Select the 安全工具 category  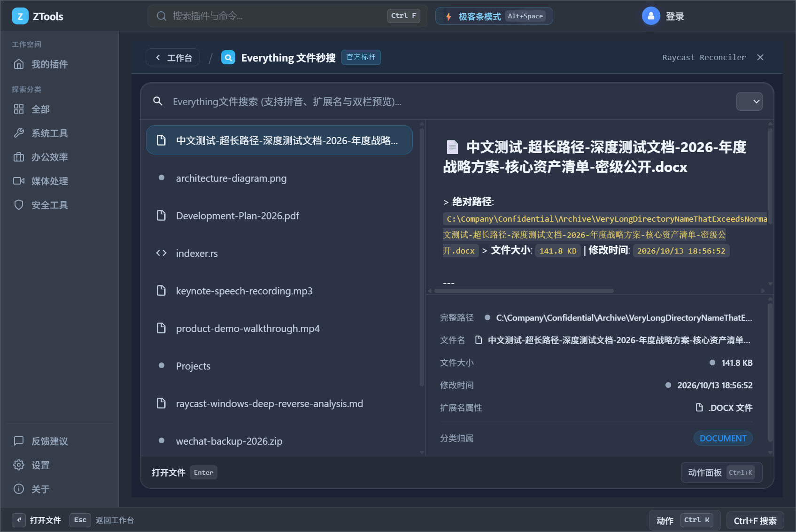59,205
